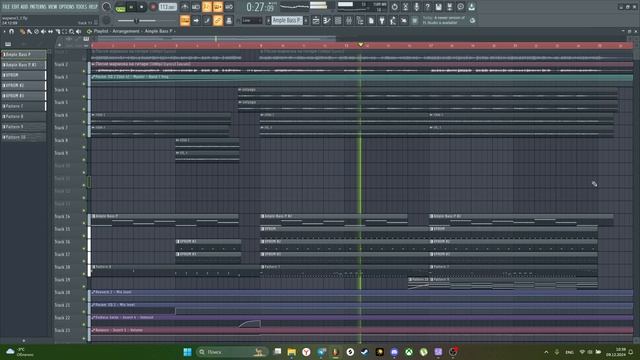Click the undo history circular arrow icon
The height and width of the screenshot is (360, 640).
(x=394, y=7)
